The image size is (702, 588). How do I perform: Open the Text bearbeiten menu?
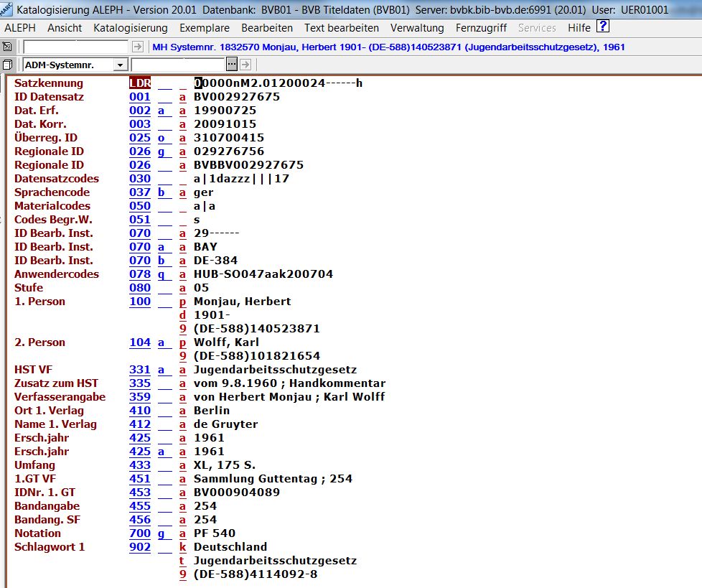pyautogui.click(x=341, y=28)
